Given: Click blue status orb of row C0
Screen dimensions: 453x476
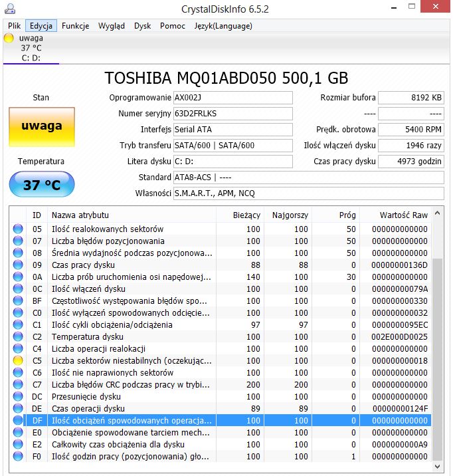Looking at the screenshot, I should tap(18, 312).
